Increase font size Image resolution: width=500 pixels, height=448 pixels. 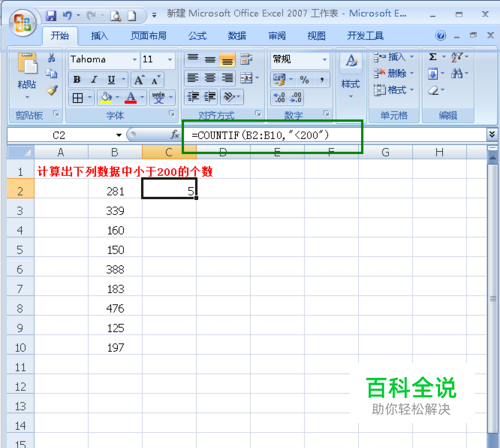point(139,80)
